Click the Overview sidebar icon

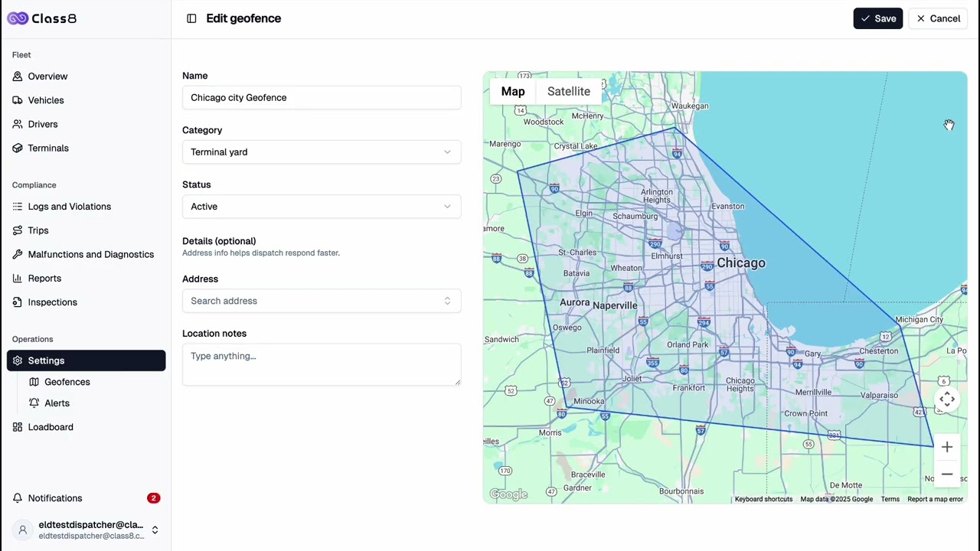18,77
